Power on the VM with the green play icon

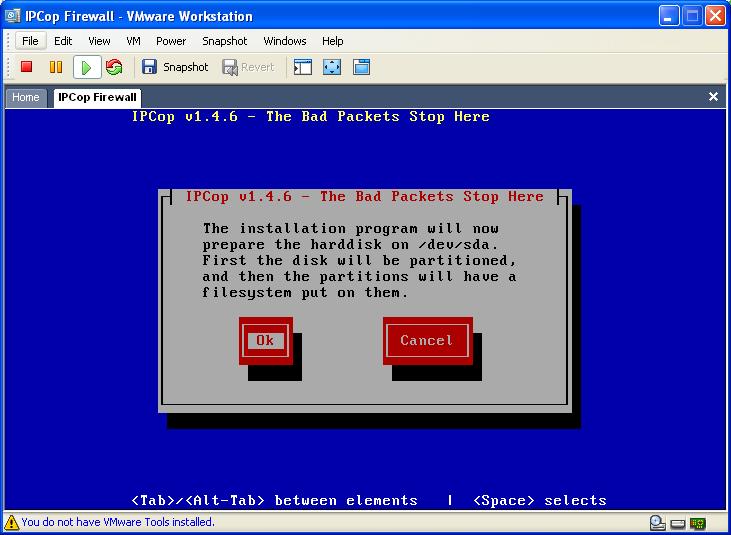click(87, 68)
